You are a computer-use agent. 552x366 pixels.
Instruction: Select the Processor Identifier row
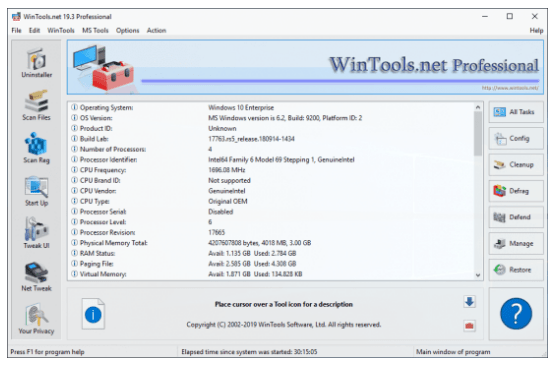(x=272, y=159)
